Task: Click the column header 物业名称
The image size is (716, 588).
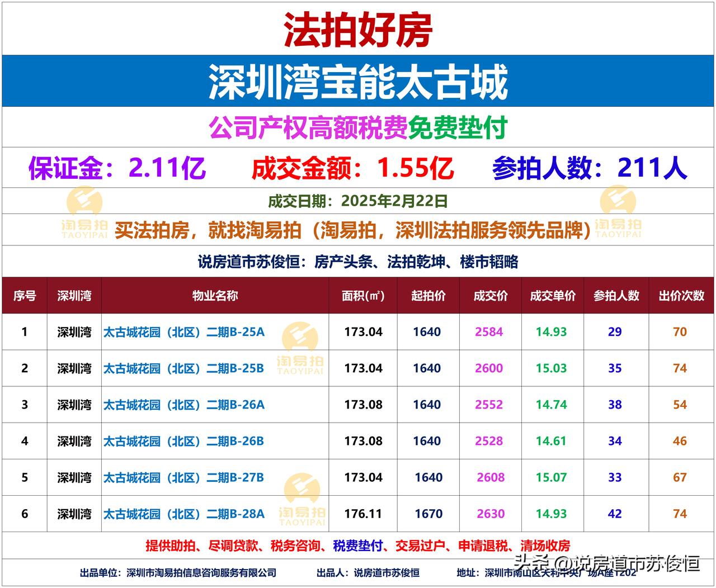Action: pyautogui.click(x=215, y=296)
